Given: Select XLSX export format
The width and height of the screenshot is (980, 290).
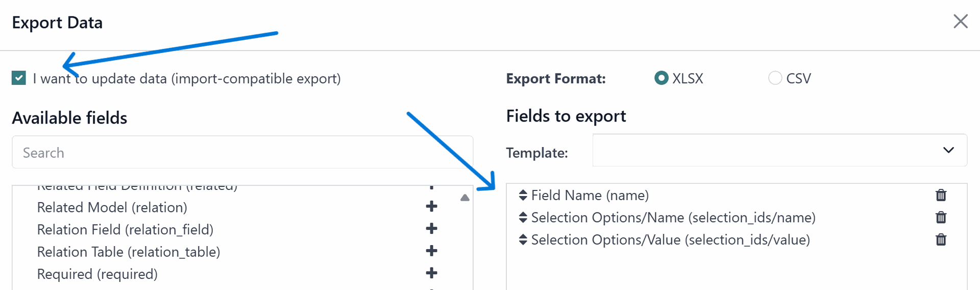Looking at the screenshot, I should coord(661,78).
